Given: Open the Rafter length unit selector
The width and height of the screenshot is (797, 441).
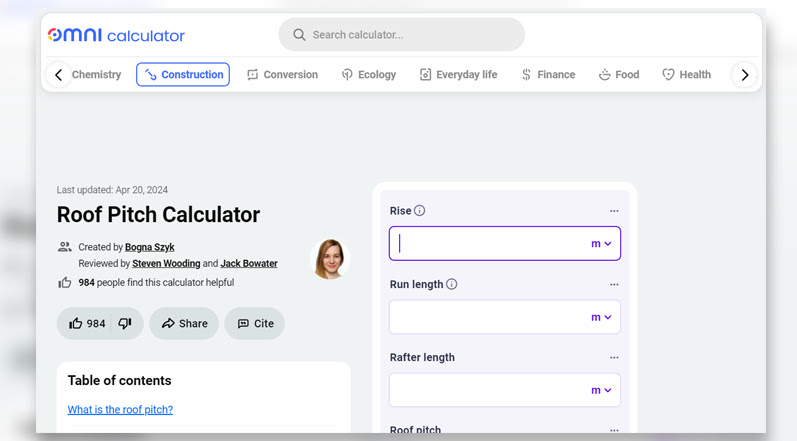Looking at the screenshot, I should click(x=601, y=390).
